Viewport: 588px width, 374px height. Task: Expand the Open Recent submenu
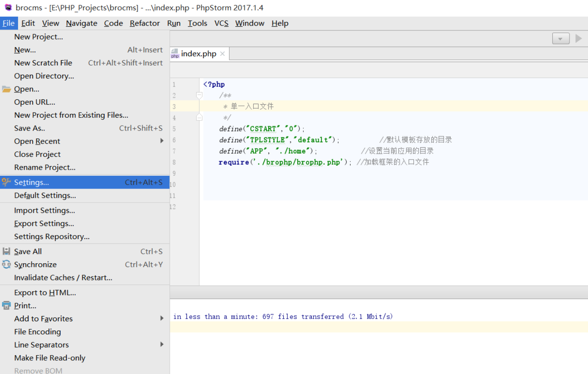84,141
